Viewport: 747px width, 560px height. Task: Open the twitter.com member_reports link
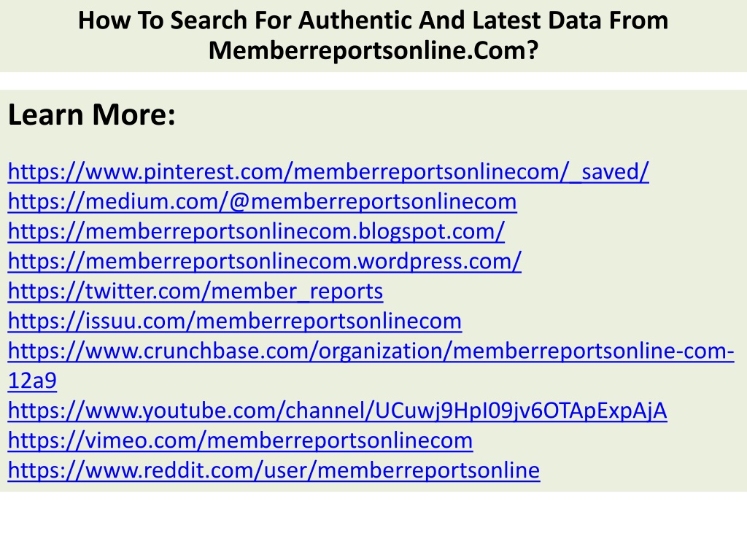(x=196, y=291)
